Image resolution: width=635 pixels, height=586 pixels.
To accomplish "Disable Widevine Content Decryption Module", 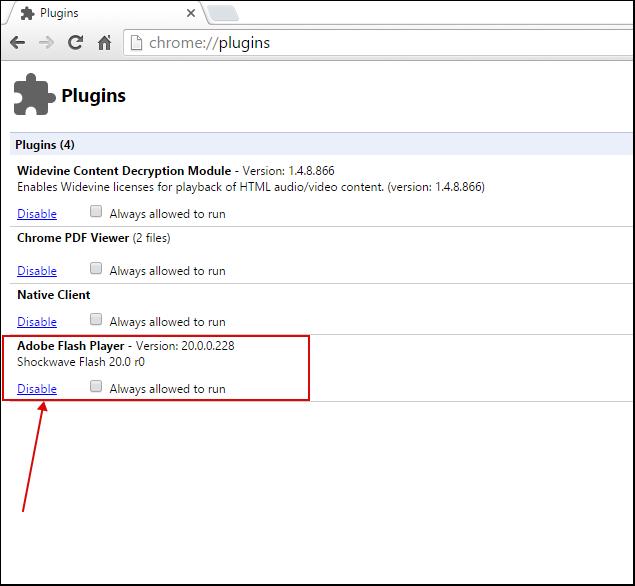I will (x=37, y=214).
